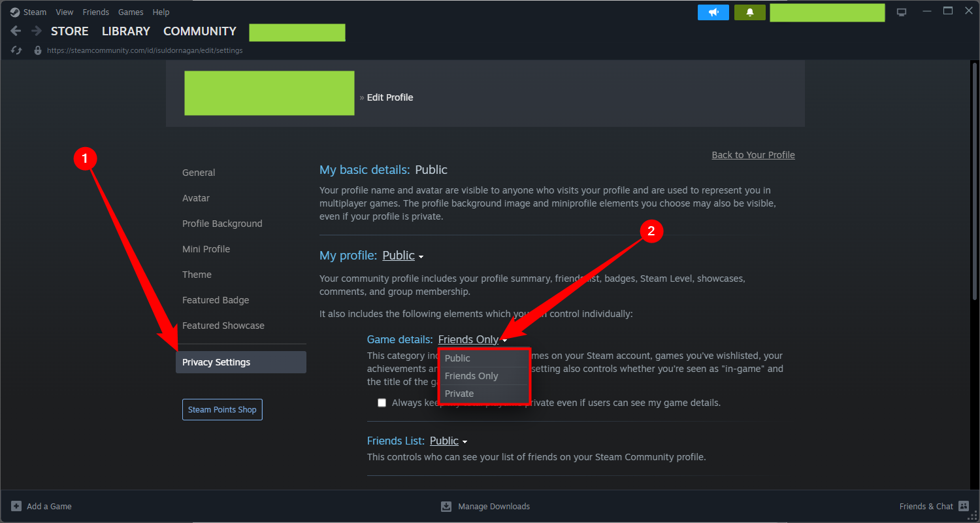Open the Games menu
980x523 pixels.
pyautogui.click(x=131, y=12)
